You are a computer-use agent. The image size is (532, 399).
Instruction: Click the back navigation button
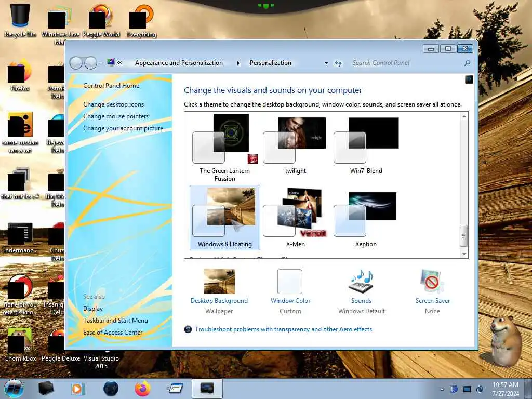76,63
